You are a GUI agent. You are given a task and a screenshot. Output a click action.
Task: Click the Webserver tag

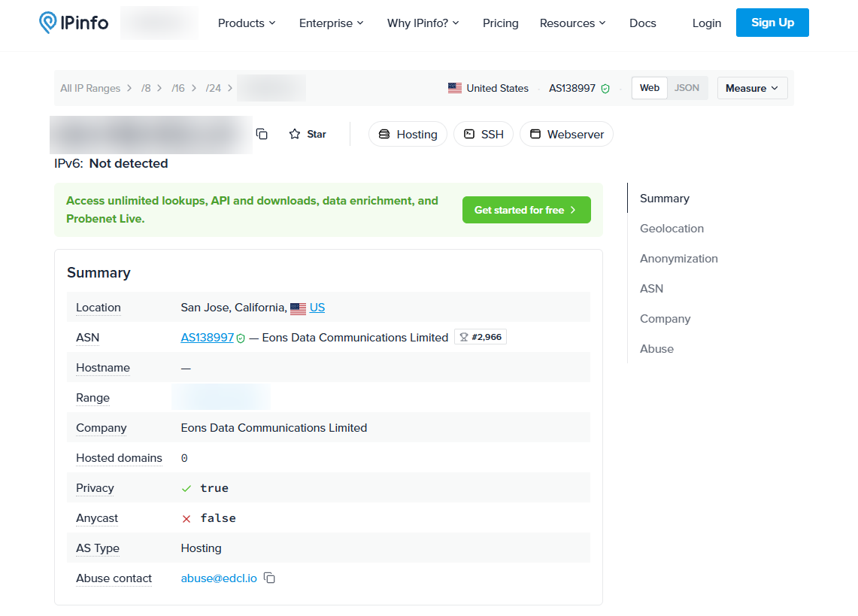566,134
